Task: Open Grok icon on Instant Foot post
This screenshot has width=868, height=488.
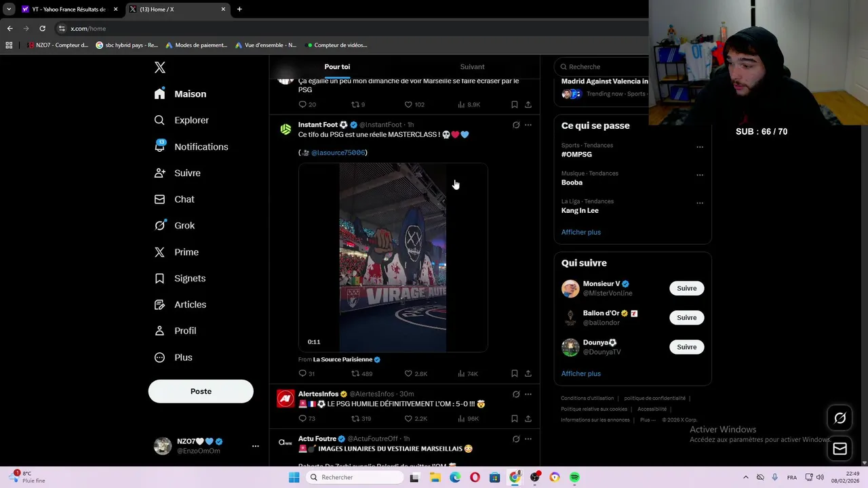Action: point(515,125)
